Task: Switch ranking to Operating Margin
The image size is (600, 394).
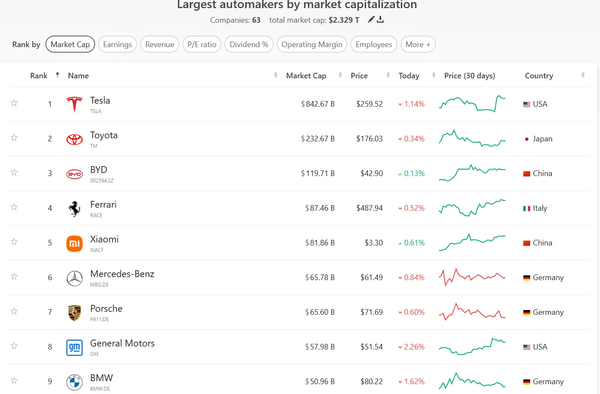Action: coord(312,44)
